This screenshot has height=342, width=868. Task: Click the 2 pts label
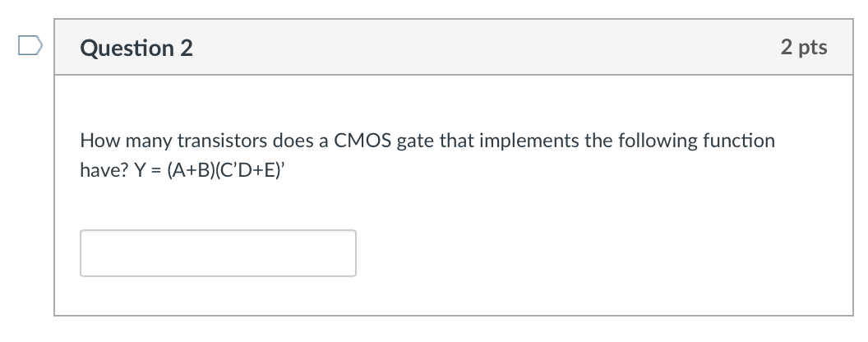[804, 47]
